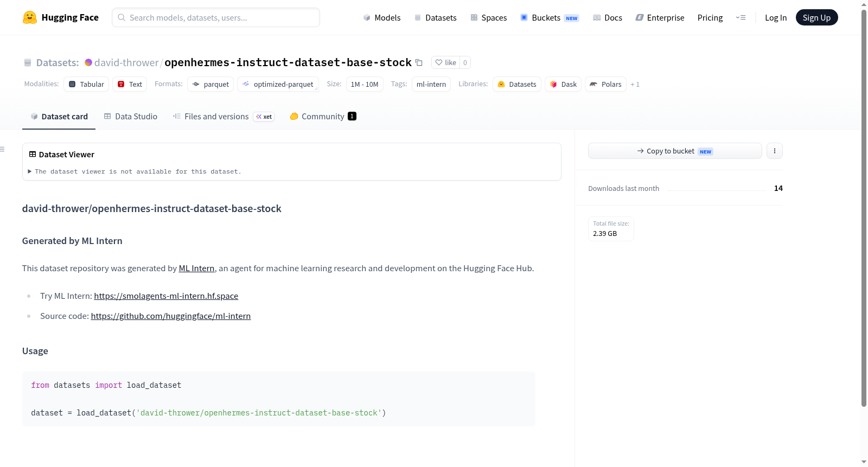
Task: Switch to the Data Studio tab
Action: click(131, 116)
